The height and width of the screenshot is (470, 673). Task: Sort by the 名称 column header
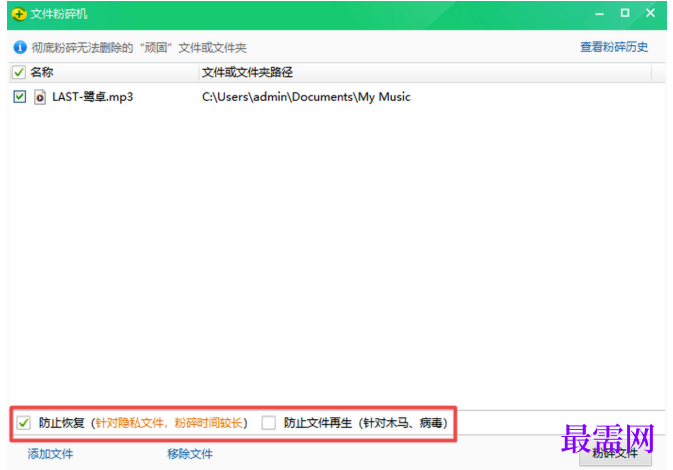(42, 72)
